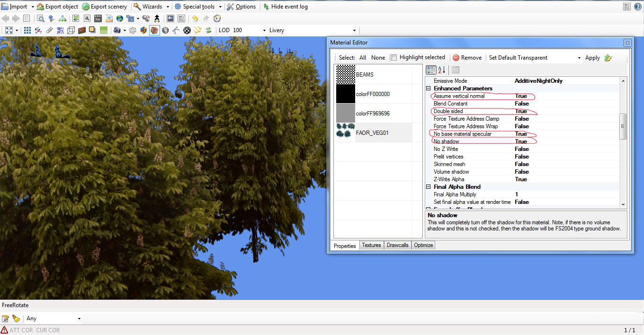Viewport: 644px width, 335px height.
Task: Click the brick wall icon
Action: (x=82, y=30)
